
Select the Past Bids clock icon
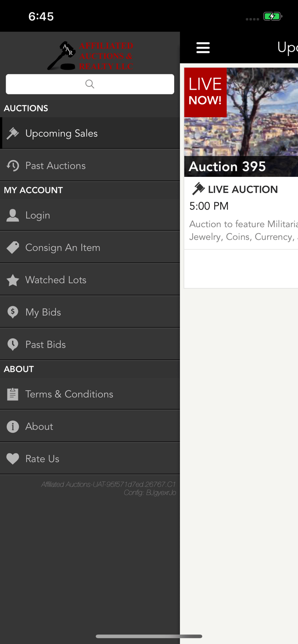(x=13, y=344)
